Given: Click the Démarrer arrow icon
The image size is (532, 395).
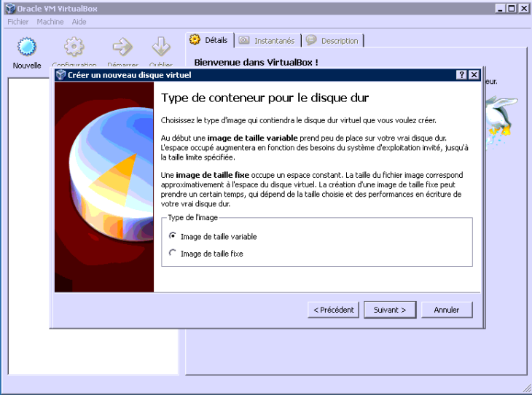Looking at the screenshot, I should coord(122,47).
